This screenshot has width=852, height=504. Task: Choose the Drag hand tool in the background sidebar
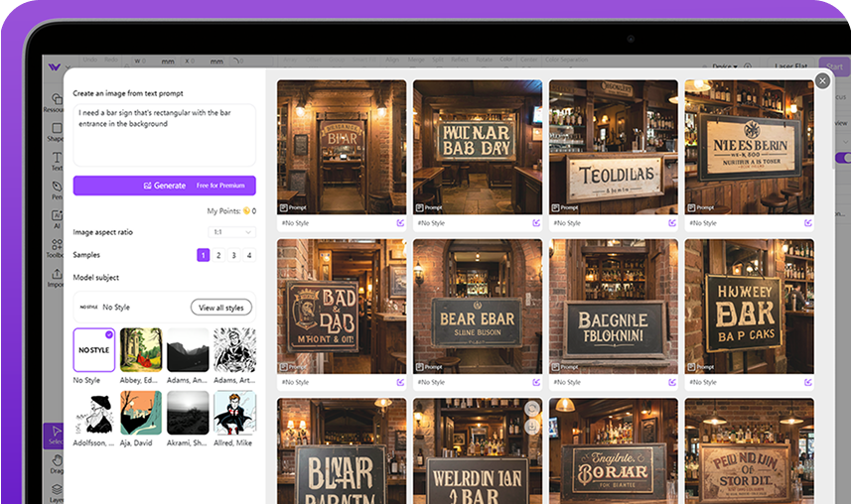[x=57, y=463]
